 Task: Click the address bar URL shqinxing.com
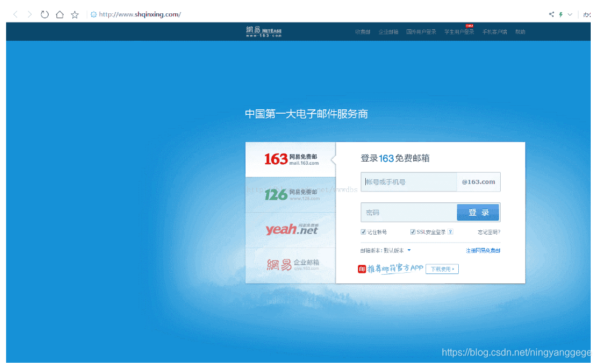coord(140,15)
